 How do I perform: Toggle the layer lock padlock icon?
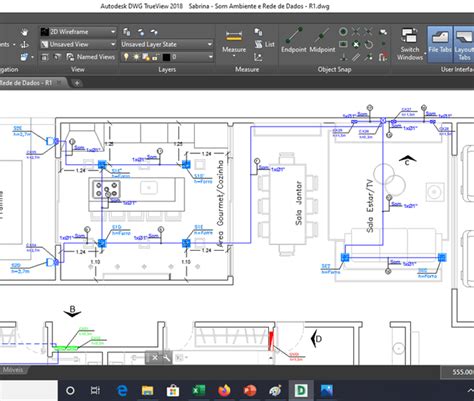155,57
